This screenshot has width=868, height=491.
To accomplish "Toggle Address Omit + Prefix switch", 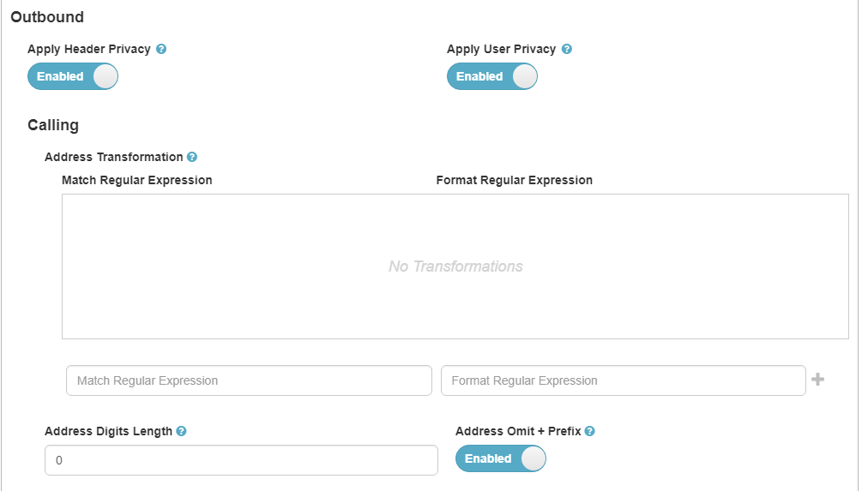I will tap(501, 458).
